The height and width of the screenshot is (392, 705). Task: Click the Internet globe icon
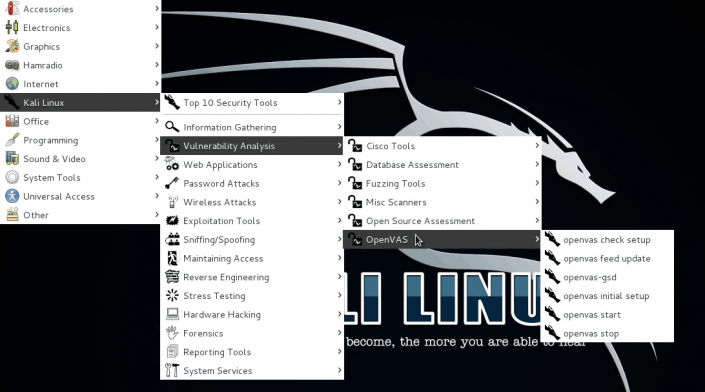pyautogui.click(x=12, y=84)
